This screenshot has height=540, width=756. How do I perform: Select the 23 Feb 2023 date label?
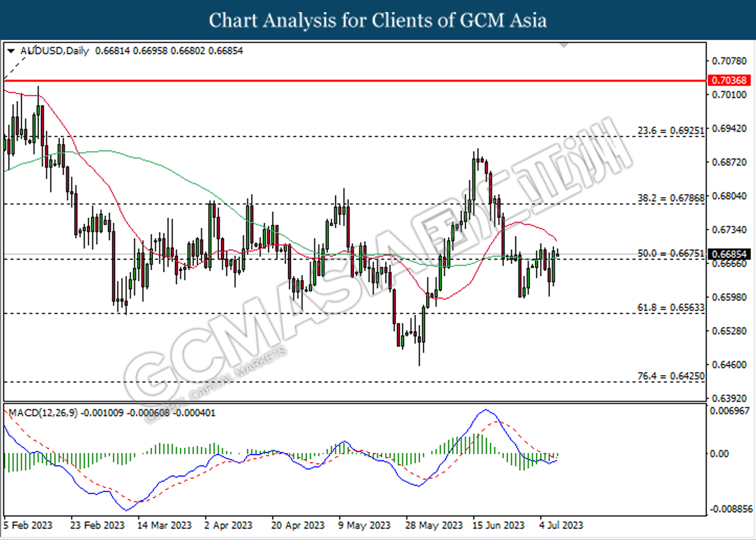[x=97, y=525]
